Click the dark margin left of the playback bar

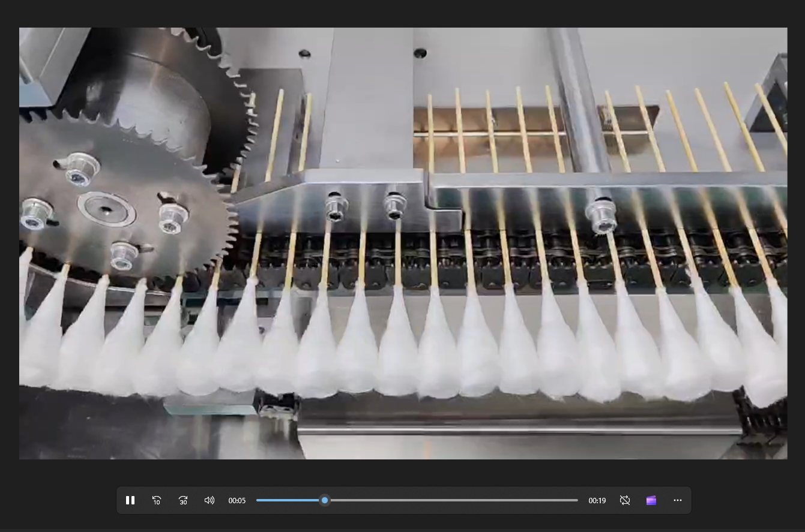(x=58, y=500)
